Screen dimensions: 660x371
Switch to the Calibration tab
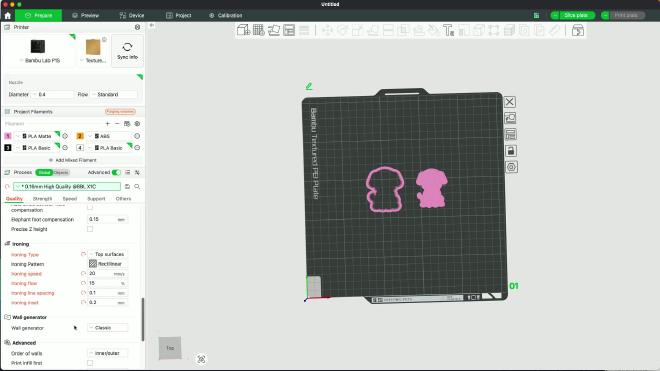[x=226, y=16]
